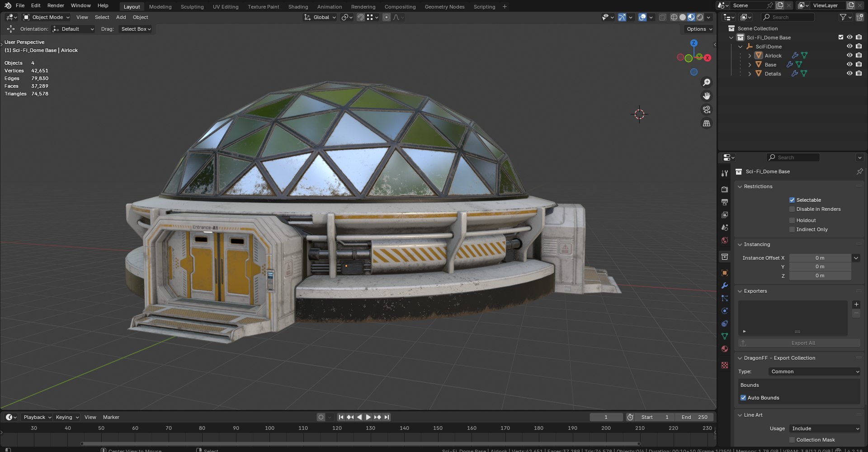Screen dimensions: 868x452
Task: Open the File menu
Action: (20, 5)
